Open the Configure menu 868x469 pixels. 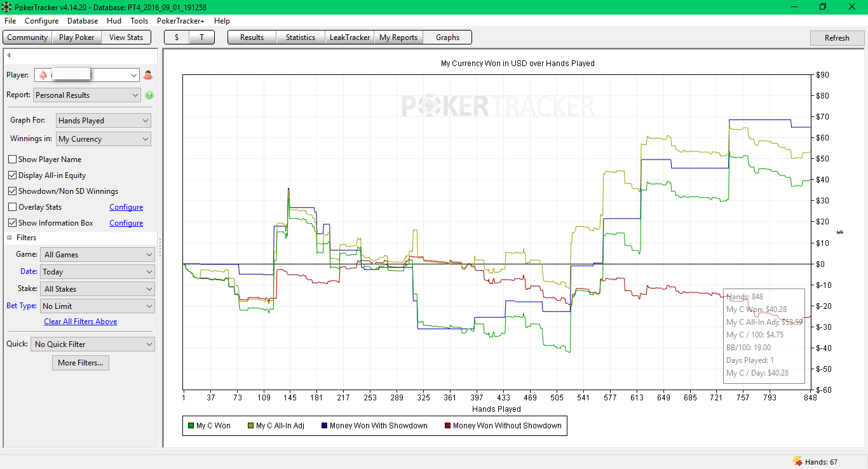click(x=42, y=21)
